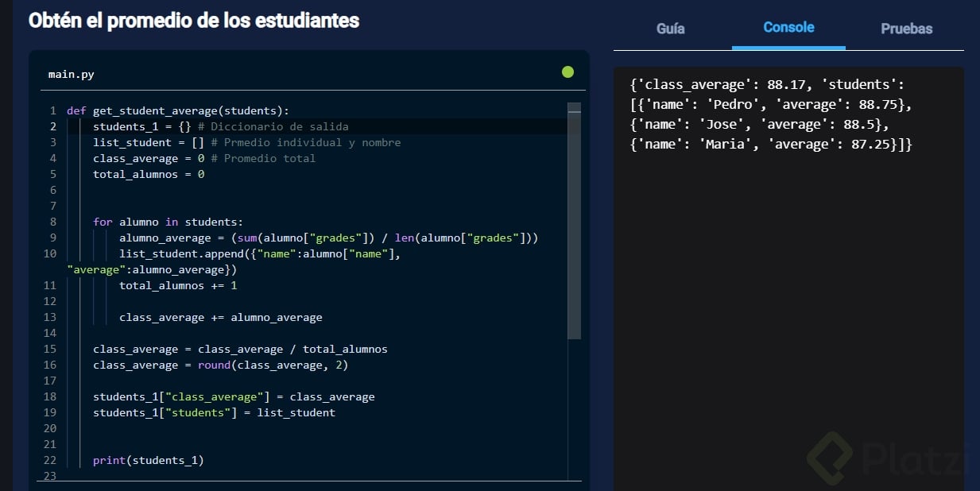980x491 pixels.
Task: Click the class_average += alumno_average line
Action: [x=221, y=317]
